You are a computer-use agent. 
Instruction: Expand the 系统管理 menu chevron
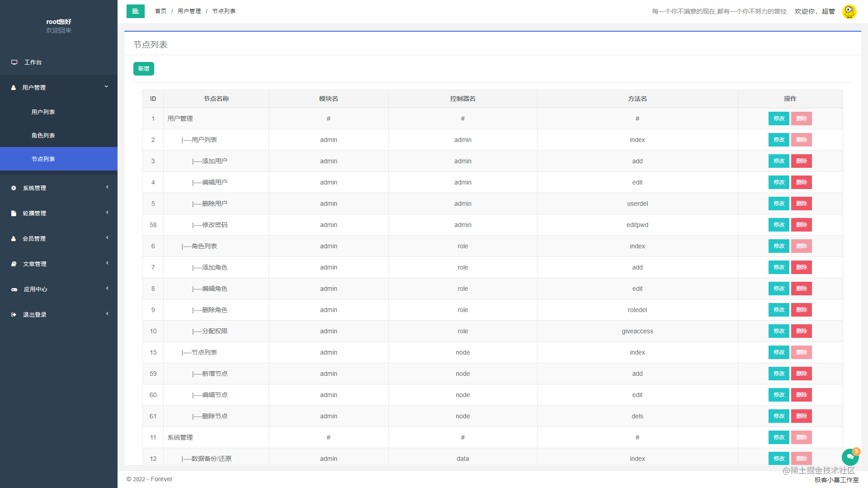pyautogui.click(x=107, y=187)
